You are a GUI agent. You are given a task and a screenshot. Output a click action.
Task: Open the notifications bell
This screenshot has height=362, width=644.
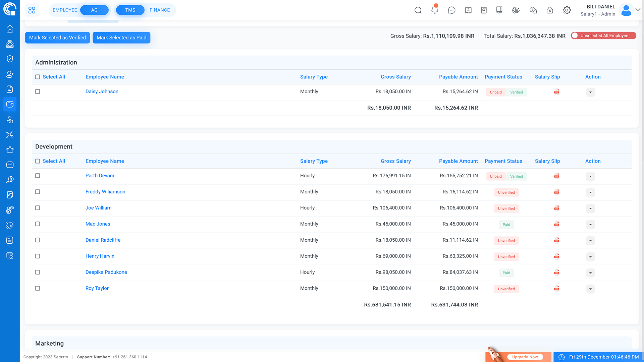[435, 10]
